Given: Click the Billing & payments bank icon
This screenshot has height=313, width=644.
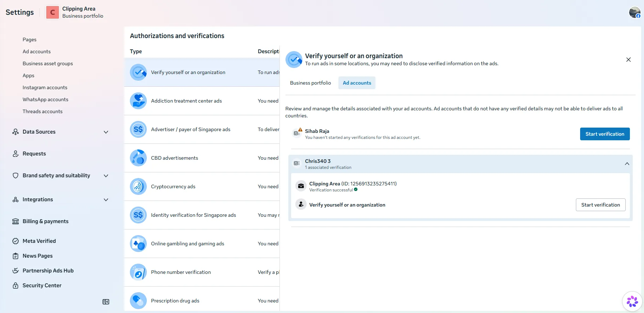Looking at the screenshot, I should click(16, 221).
